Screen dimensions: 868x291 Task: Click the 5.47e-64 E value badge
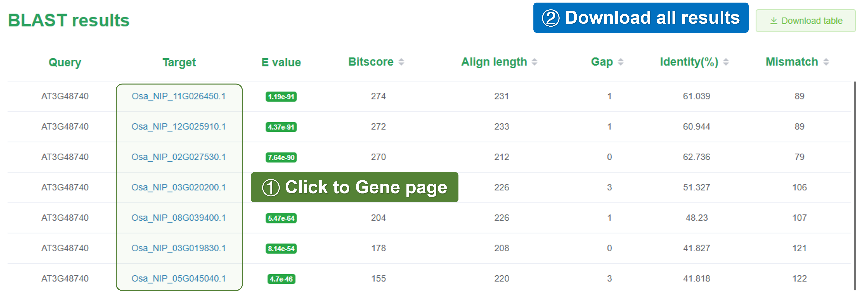click(281, 218)
